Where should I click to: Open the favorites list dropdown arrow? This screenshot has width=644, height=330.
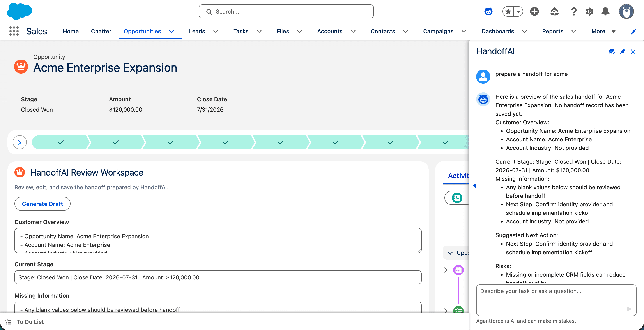click(518, 12)
